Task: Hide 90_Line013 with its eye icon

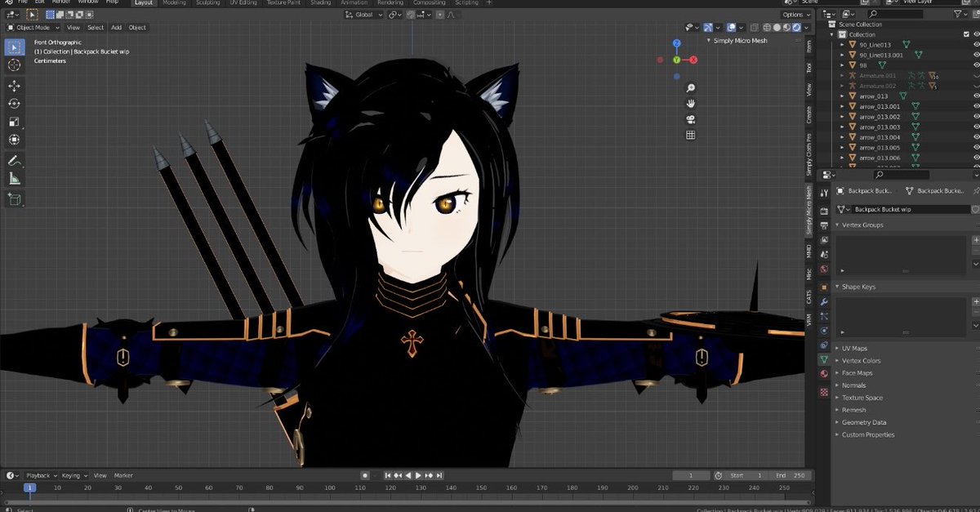Action: 976,45
